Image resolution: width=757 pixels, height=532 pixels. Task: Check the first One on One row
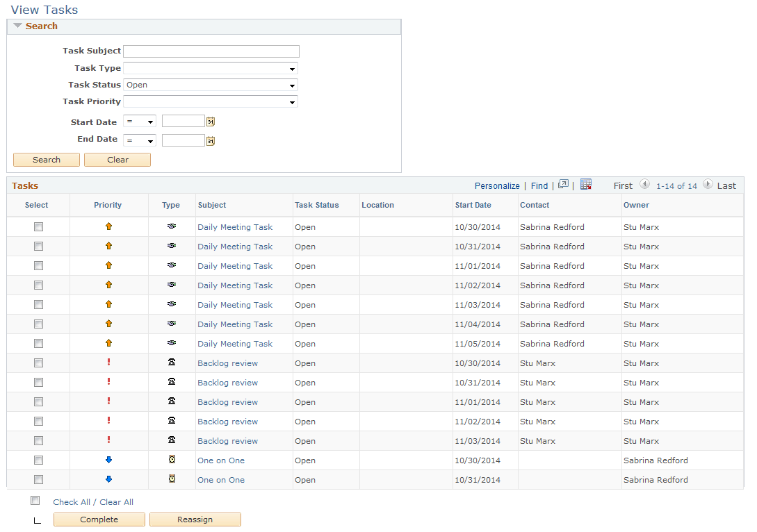38,460
